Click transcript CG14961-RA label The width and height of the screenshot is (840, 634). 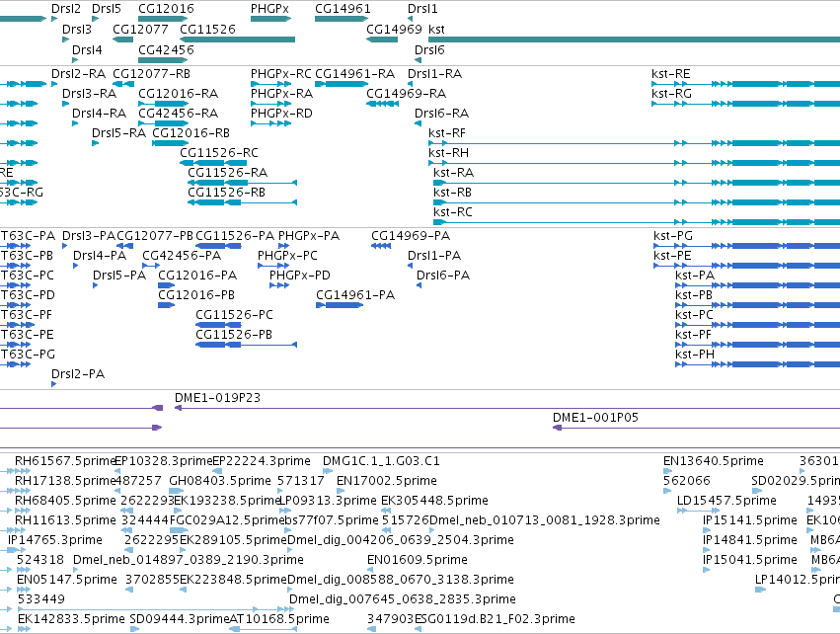(x=354, y=73)
